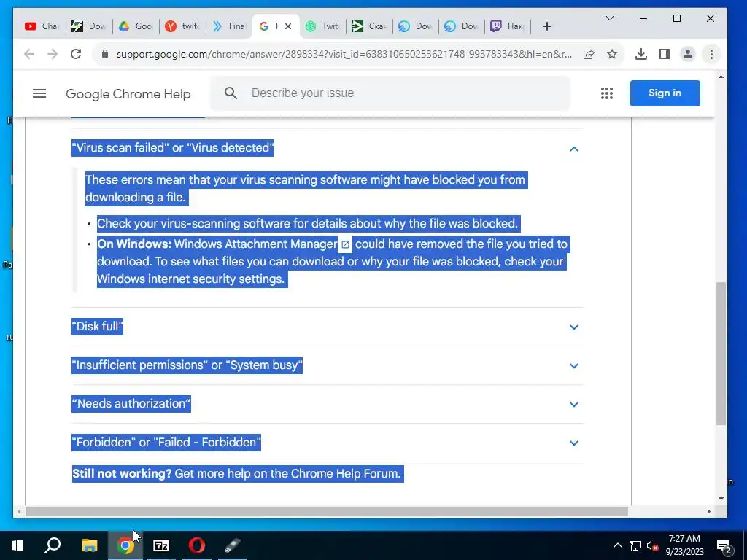Open the Chrome three-dot menu
The height and width of the screenshot is (560, 747).
click(711, 54)
